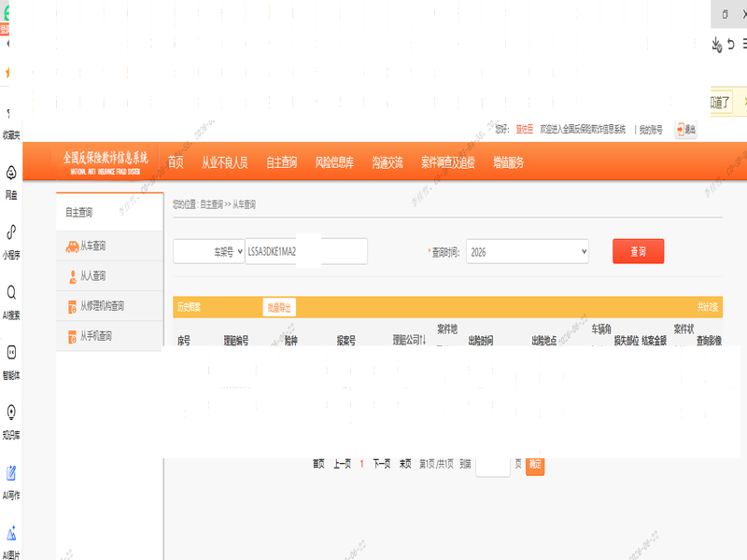Click the favorites star icon
The height and width of the screenshot is (560, 747).
[x=7, y=73]
